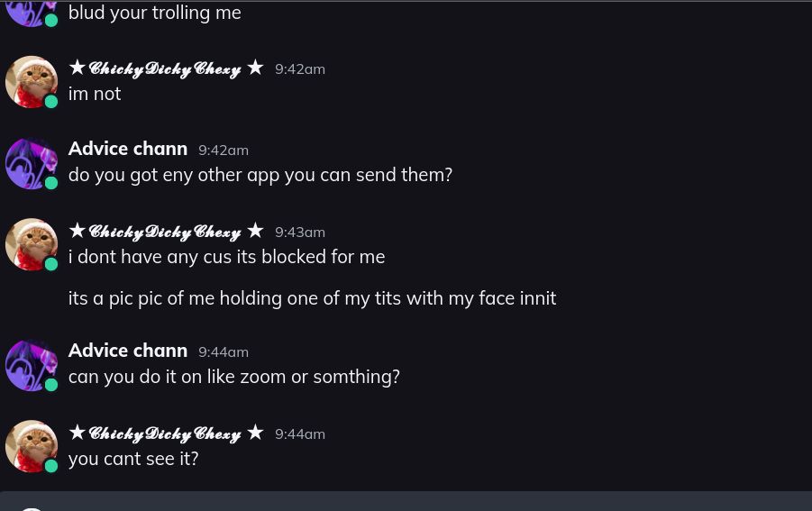Open the ChickyDickyChexy username at 9:43am
812x511 pixels.
click(166, 232)
